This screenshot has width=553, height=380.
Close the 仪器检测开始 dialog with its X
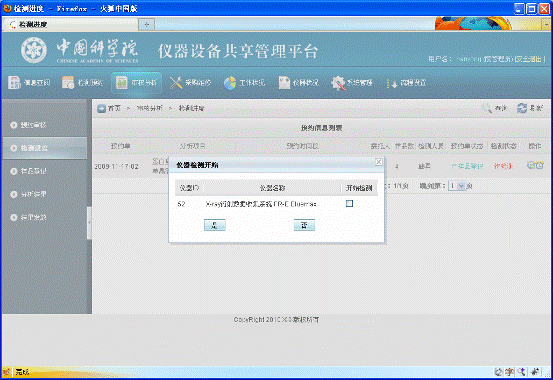pyautogui.click(x=378, y=162)
